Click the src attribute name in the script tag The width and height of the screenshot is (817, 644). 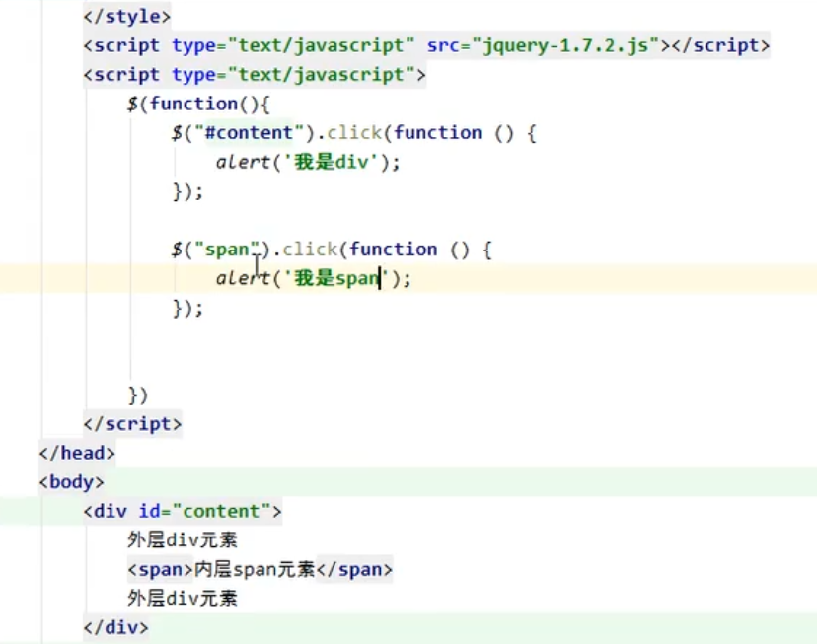pos(443,45)
